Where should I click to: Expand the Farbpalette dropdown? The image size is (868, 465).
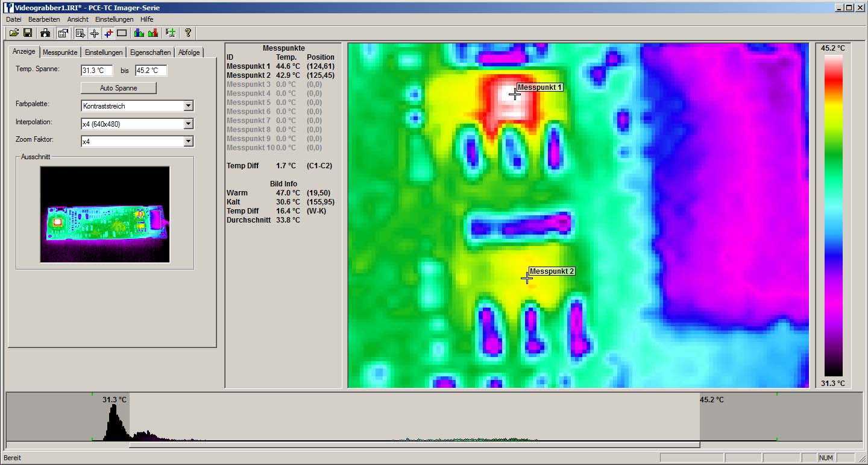click(x=188, y=106)
